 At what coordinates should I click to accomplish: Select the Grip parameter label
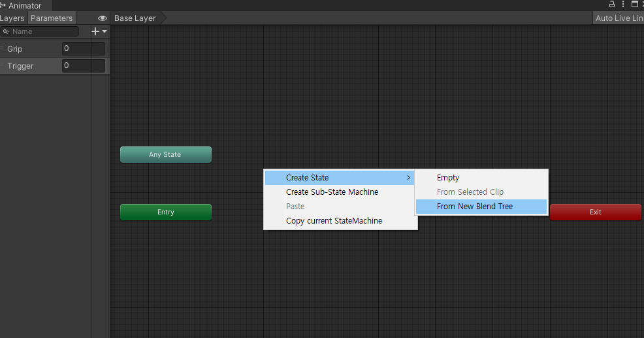coord(15,48)
